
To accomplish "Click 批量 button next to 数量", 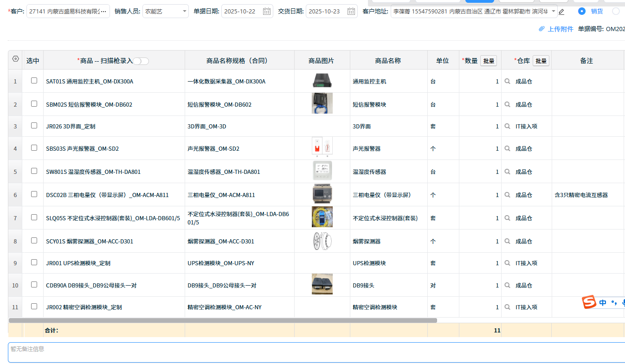I will point(488,61).
